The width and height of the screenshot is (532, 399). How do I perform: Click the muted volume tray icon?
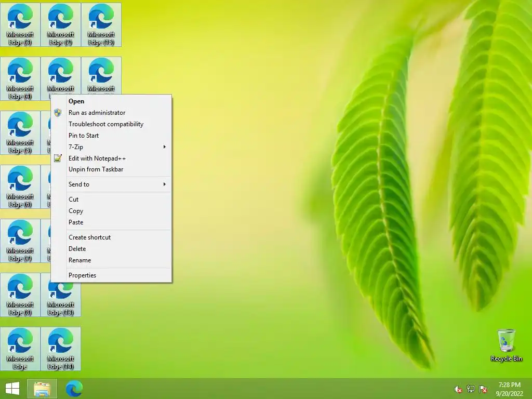[x=458, y=389]
